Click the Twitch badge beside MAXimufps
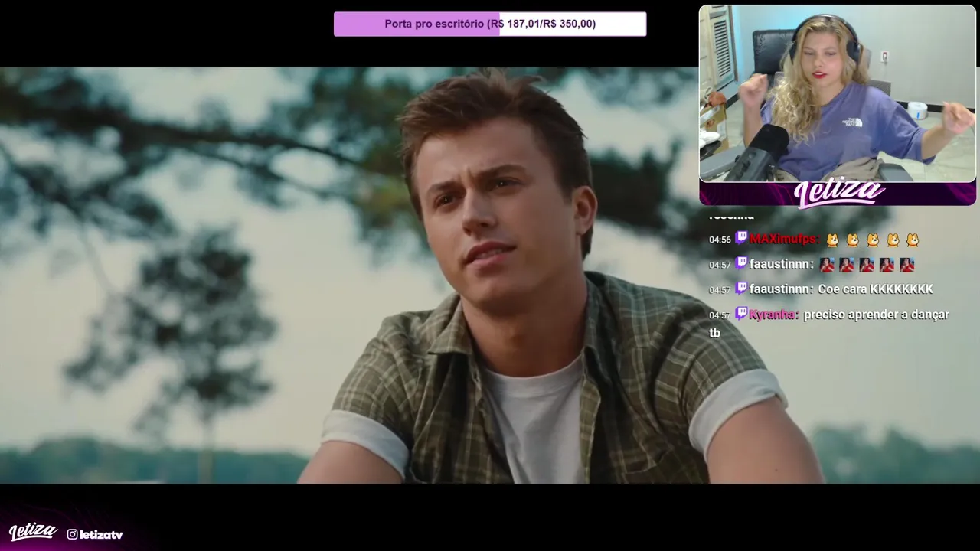The image size is (980, 551). coord(741,238)
